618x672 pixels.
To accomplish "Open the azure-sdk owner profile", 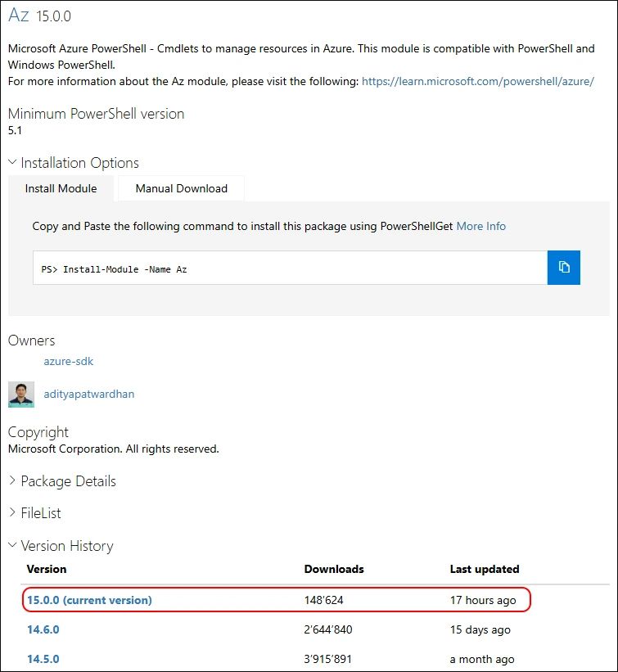I will click(63, 361).
